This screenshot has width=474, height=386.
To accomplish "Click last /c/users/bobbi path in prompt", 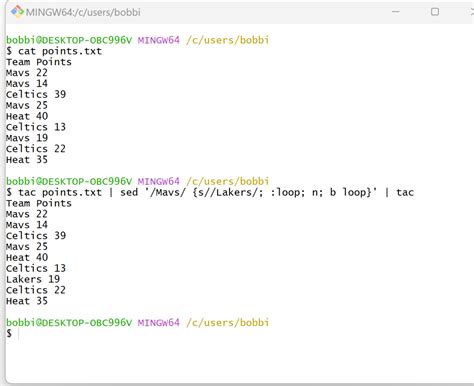I will point(227,323).
